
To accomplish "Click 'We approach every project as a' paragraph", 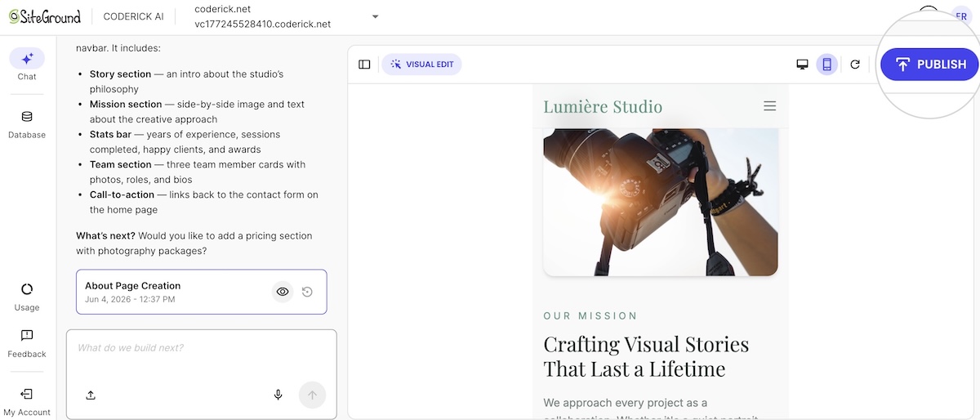I will point(625,403).
